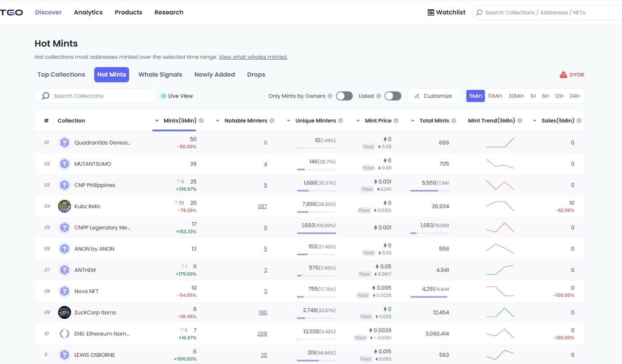
Task: Focus the Search Collections input field
Action: 95,96
